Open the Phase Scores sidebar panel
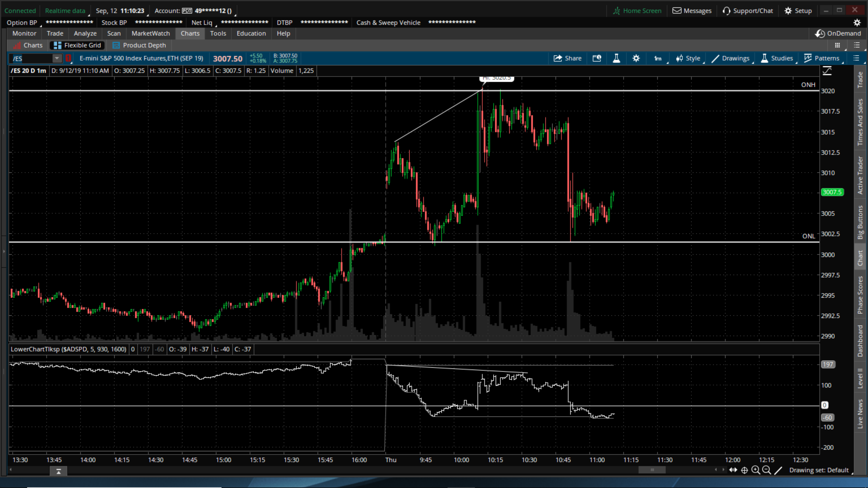 (861, 295)
